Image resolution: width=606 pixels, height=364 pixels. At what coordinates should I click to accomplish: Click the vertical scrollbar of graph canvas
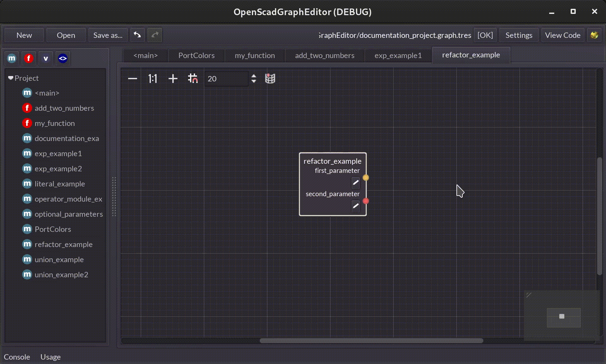click(x=599, y=216)
